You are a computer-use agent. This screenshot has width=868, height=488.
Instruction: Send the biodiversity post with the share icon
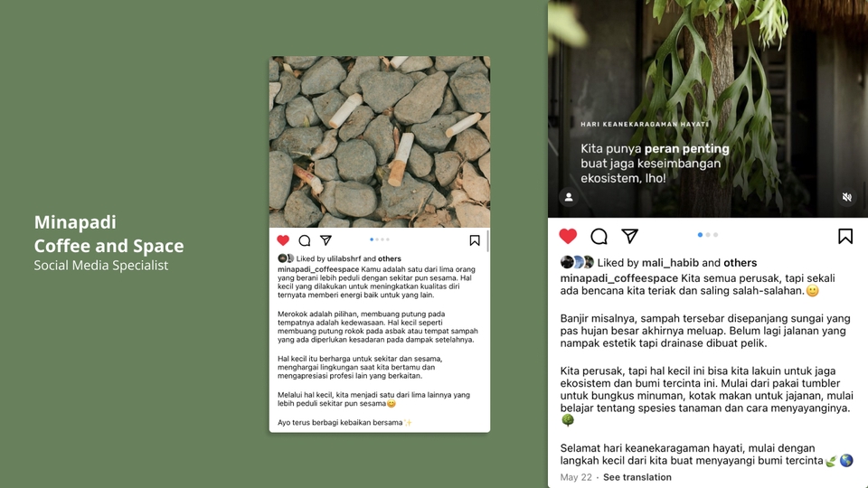630,236
